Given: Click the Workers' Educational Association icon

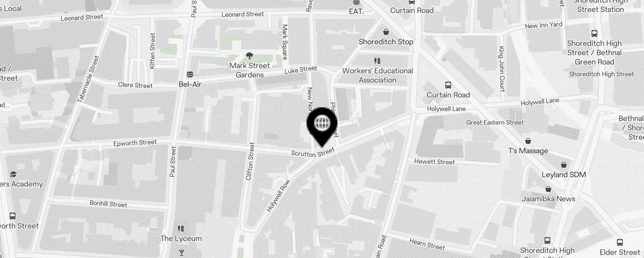Looking at the screenshot, I should point(377,61).
